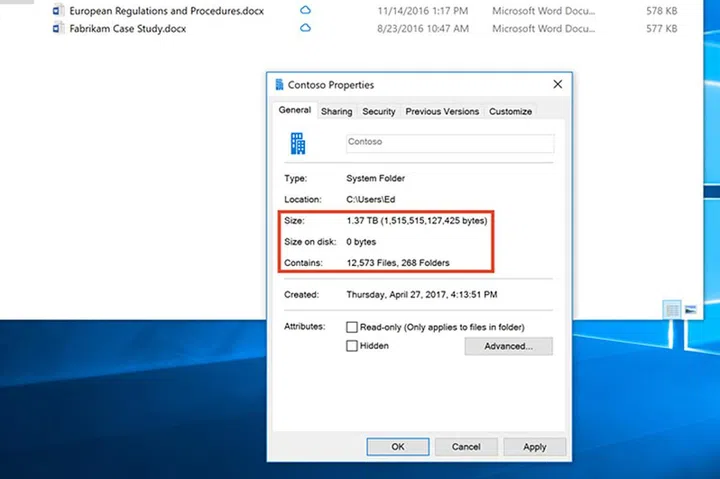
Task: Click Word icon beside Fabrikam Case Study
Action: click(x=58, y=28)
